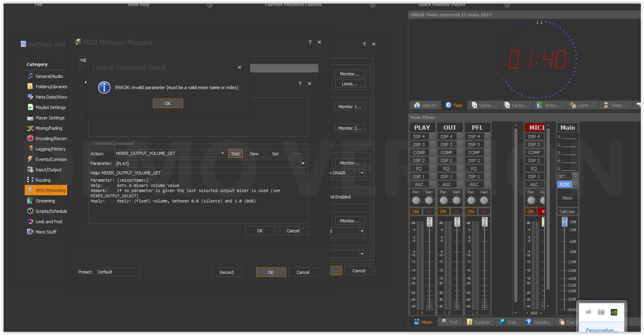Expand the Action combo box dropdown
This screenshot has height=335, width=644.
[x=223, y=153]
